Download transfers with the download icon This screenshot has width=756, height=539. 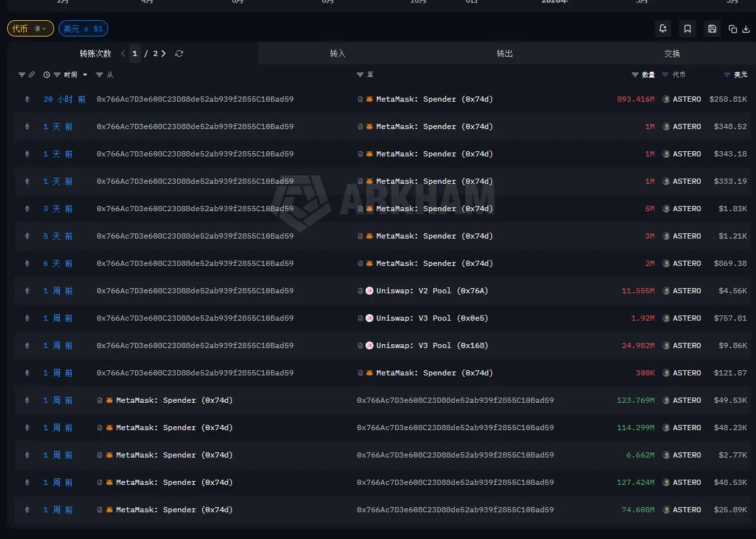tap(746, 29)
